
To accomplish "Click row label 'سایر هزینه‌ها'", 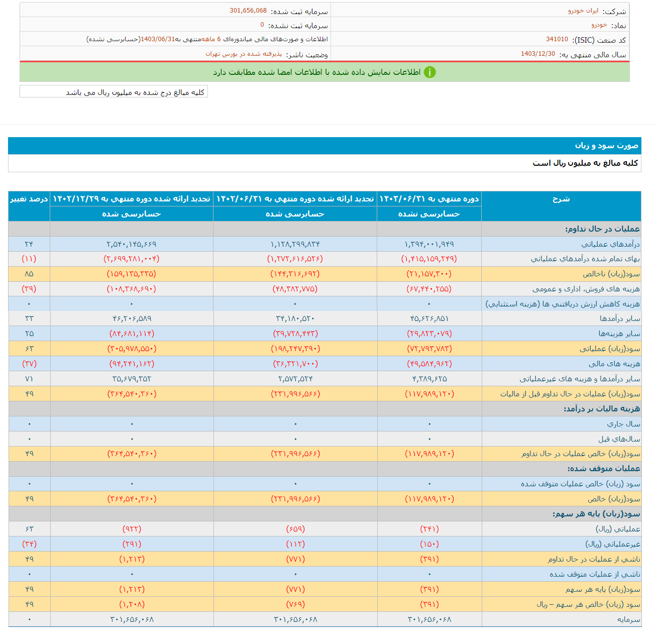I will tap(619, 334).
